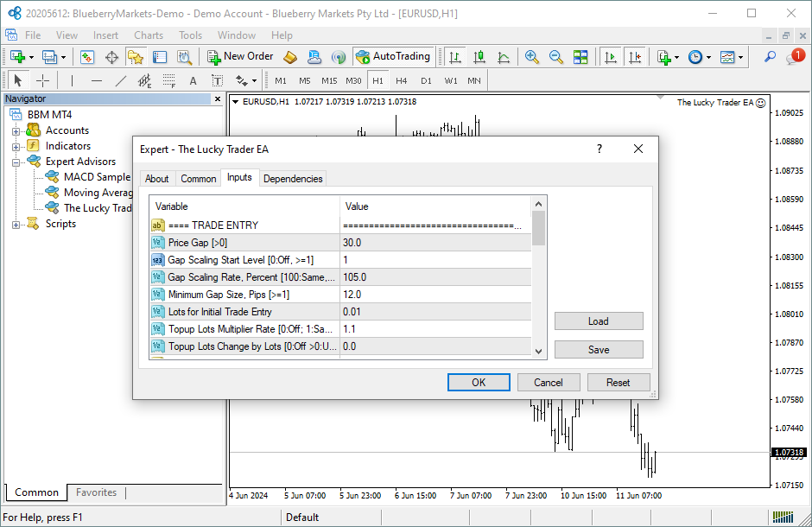Viewport: 812px width, 527px height.
Task: Toggle the Navigator star-folder icon
Action: (x=136, y=56)
